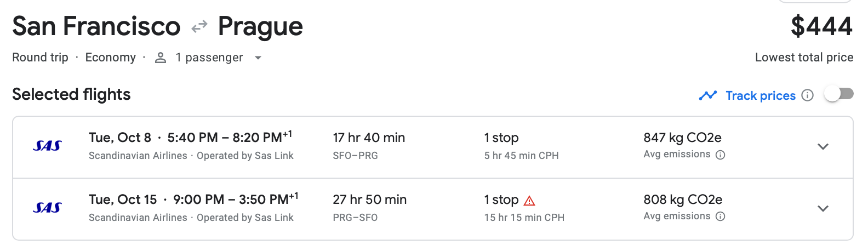Screen dimensions: 868x250
Task: Open info icon next to Track prices
Action: pyautogui.click(x=807, y=95)
